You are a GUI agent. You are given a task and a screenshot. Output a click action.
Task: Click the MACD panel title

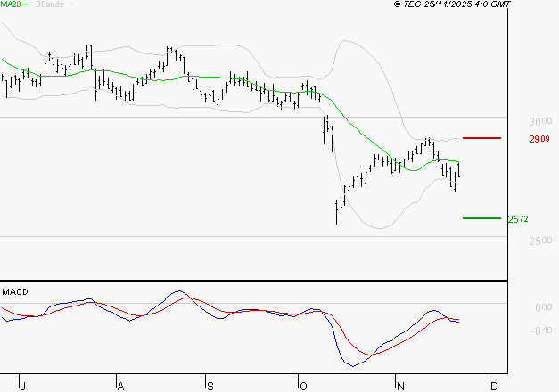click(x=15, y=292)
